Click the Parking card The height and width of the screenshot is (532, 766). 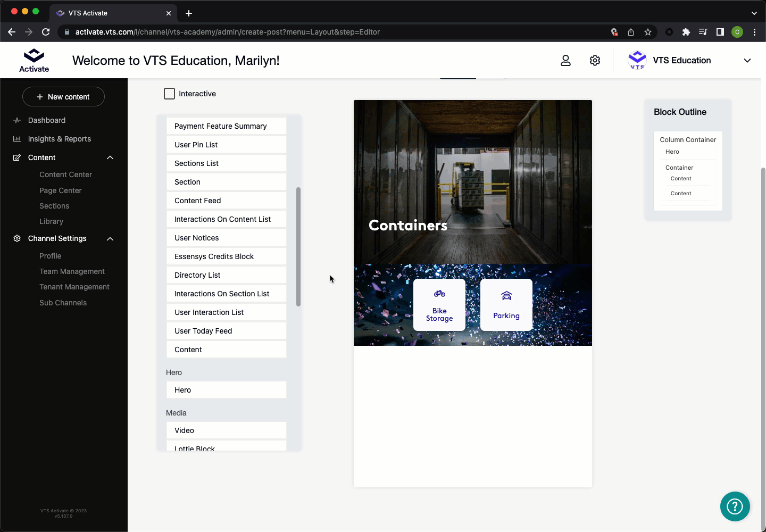click(506, 305)
